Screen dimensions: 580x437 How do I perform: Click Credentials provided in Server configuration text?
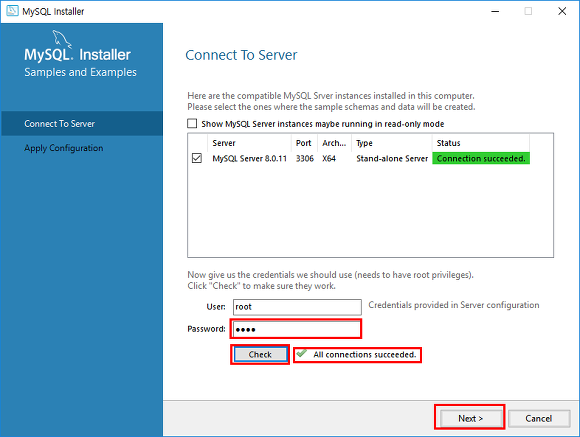[454, 305]
